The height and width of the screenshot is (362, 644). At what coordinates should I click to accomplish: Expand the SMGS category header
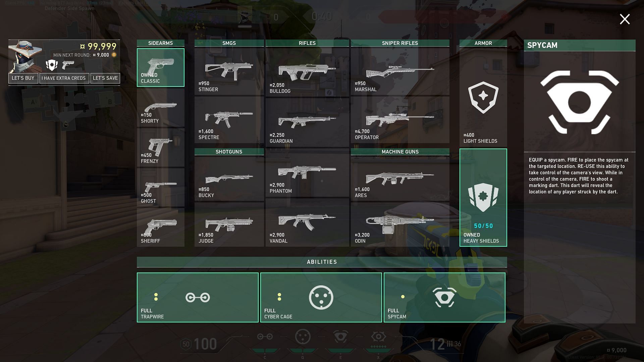229,43
